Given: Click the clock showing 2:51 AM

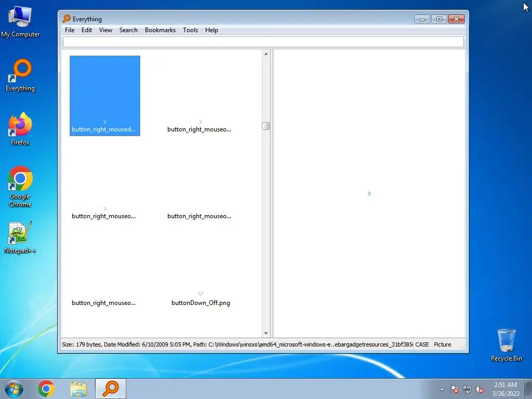Looking at the screenshot, I should [506, 389].
